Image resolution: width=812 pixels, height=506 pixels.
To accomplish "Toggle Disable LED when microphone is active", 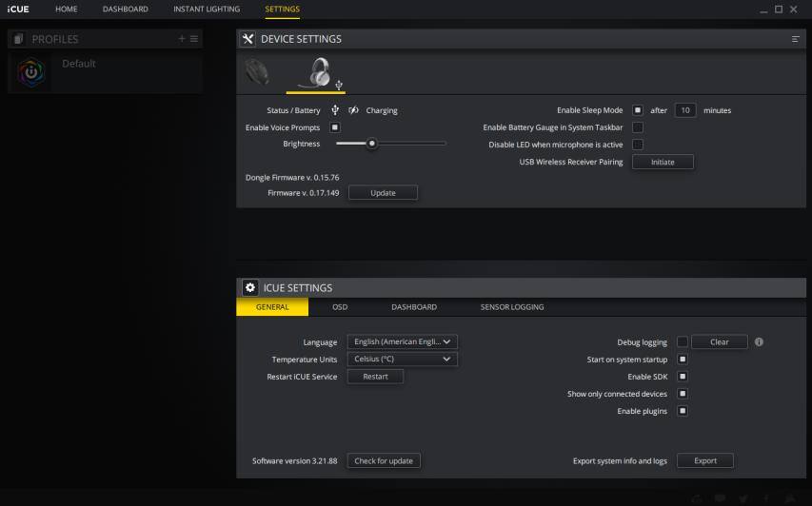I will point(638,145).
